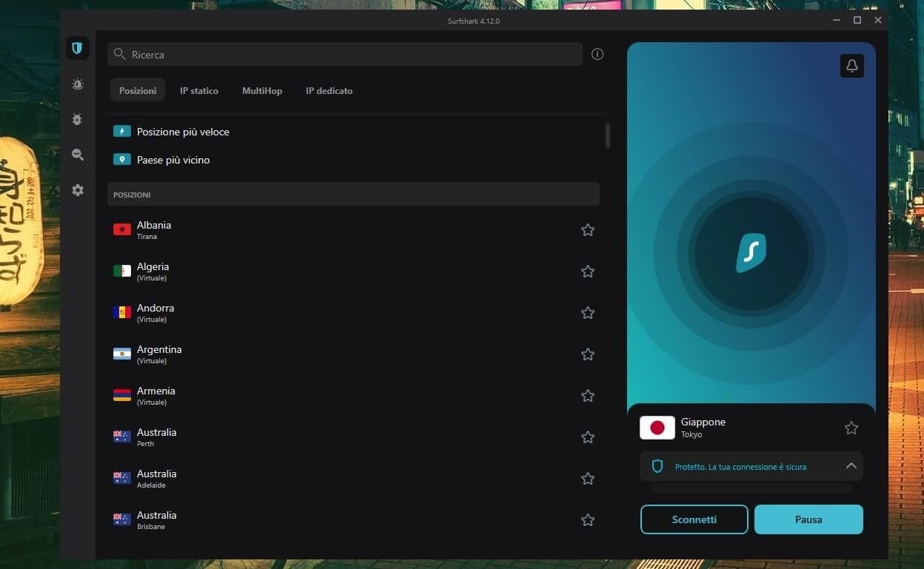
Task: Click the shield icon in protected status
Action: [x=657, y=466]
